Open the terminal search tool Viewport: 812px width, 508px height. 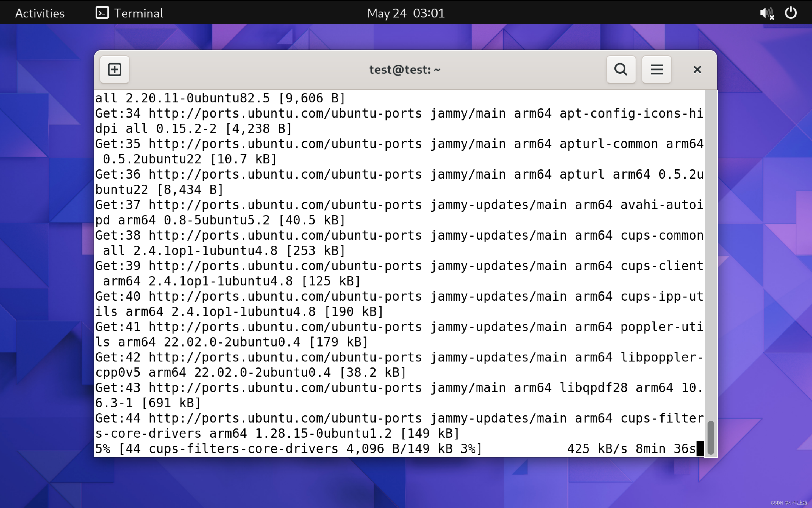[621, 70]
